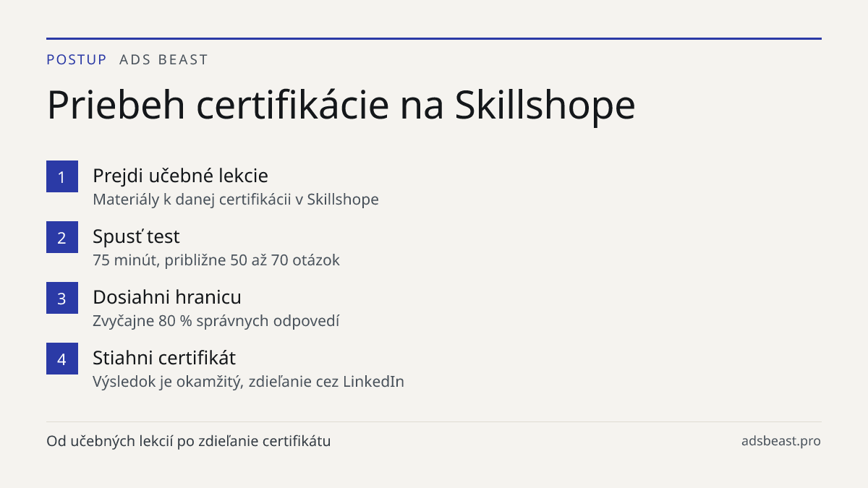
Task: Click the step title Stiahni certifikát
Action: (164, 358)
